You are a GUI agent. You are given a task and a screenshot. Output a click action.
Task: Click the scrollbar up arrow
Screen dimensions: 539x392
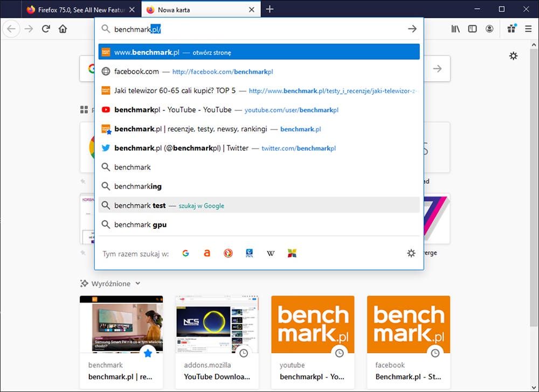click(x=534, y=45)
